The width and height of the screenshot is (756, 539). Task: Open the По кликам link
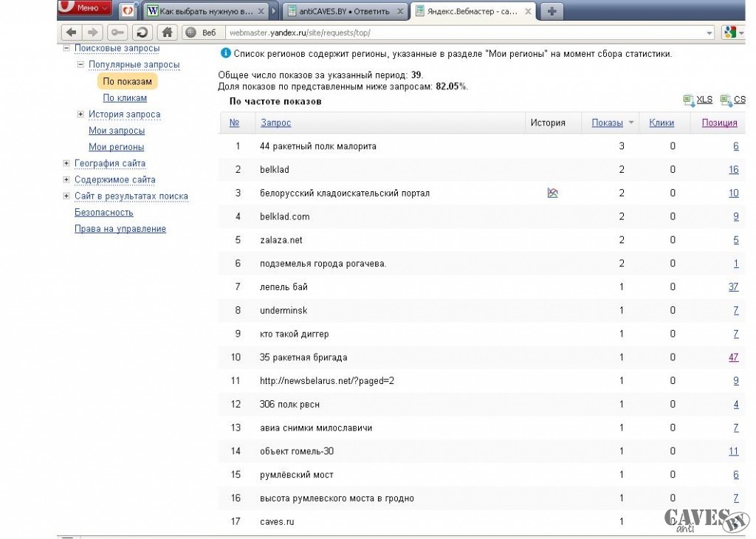[x=125, y=98]
